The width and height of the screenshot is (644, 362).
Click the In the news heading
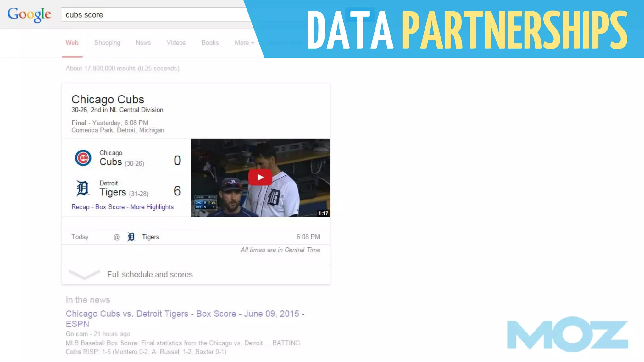click(88, 300)
